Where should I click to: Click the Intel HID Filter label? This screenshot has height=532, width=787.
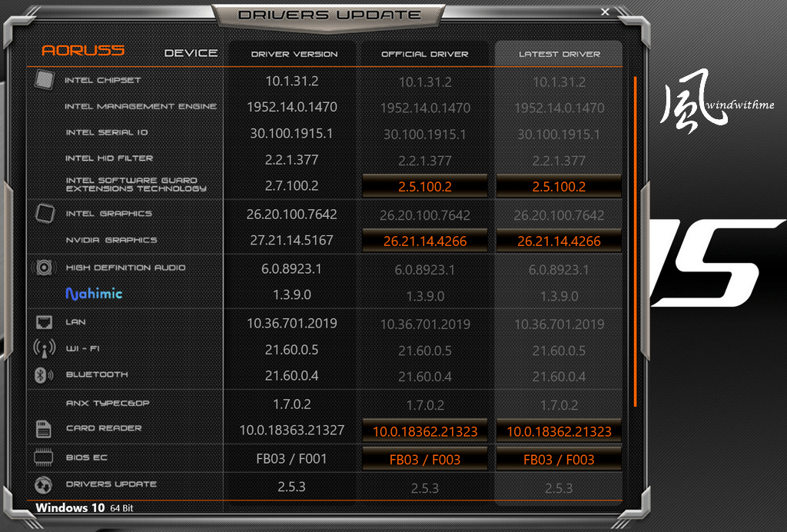coord(109,158)
